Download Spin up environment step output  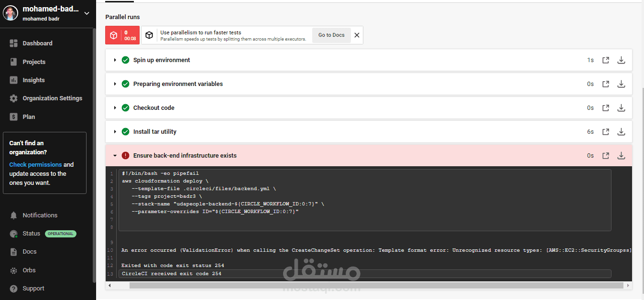(621, 60)
